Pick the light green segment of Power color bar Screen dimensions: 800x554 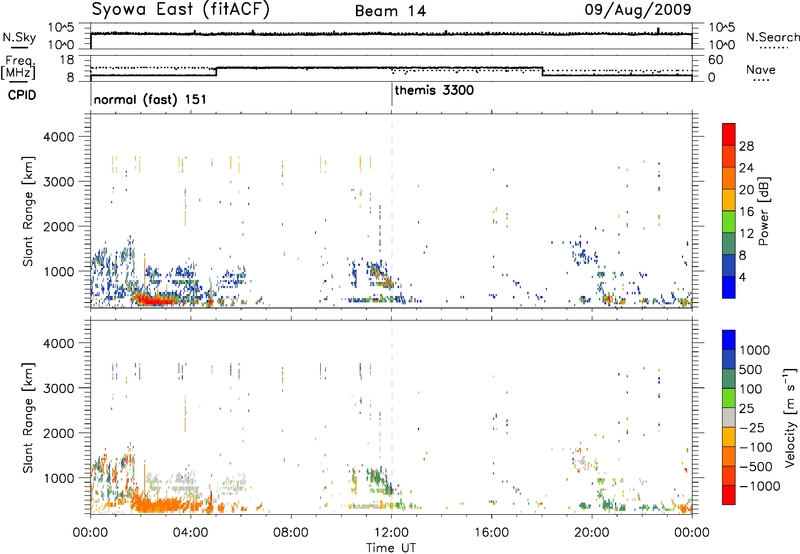(x=729, y=221)
